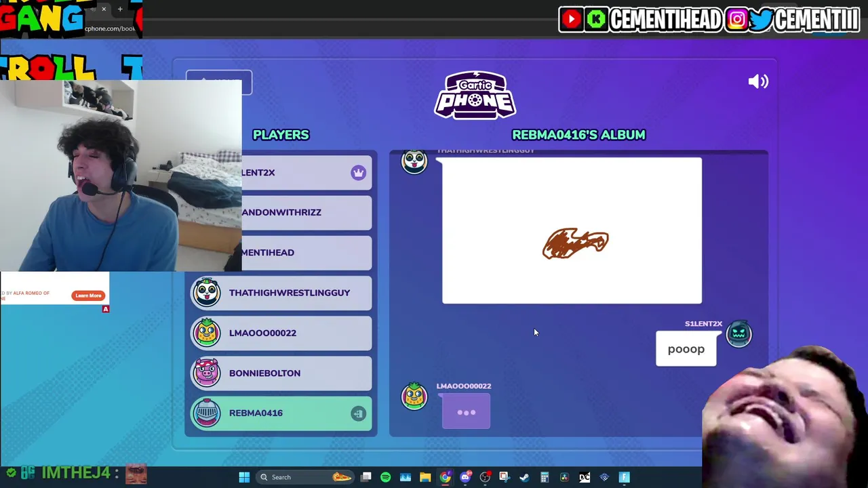This screenshot has width=868, height=488.
Task: Open OBS Studio from the taskbar
Action: (485, 477)
